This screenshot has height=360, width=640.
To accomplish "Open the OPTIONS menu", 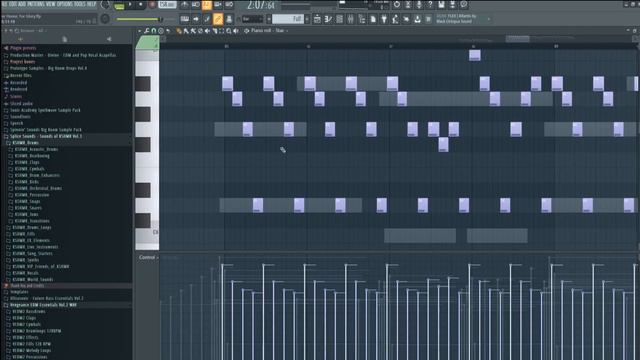I will click(x=65, y=4).
